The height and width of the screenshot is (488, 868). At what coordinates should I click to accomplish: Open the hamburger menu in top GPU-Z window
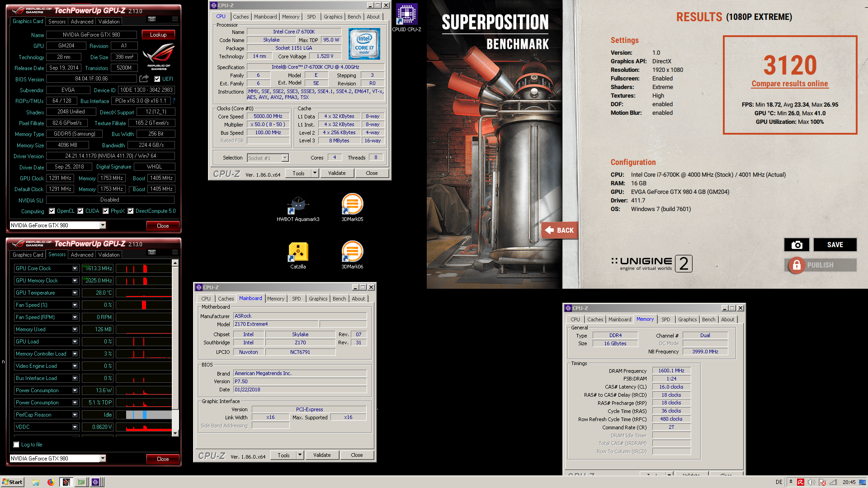coord(175,19)
